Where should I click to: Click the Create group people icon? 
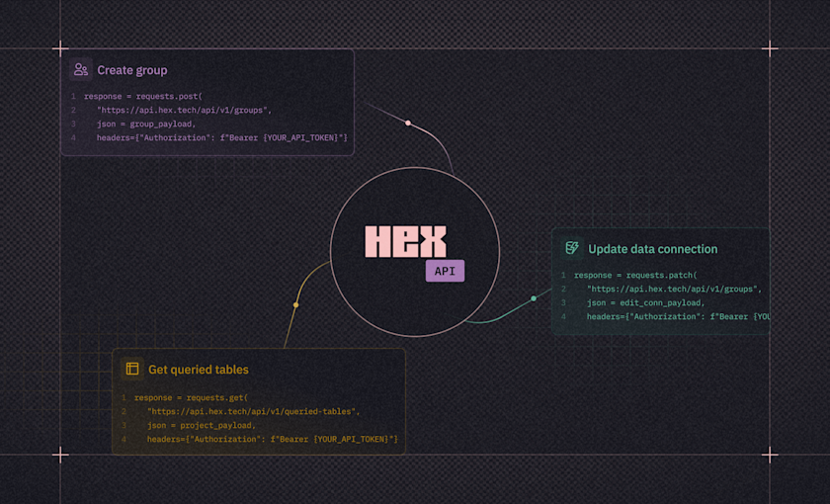(x=81, y=69)
